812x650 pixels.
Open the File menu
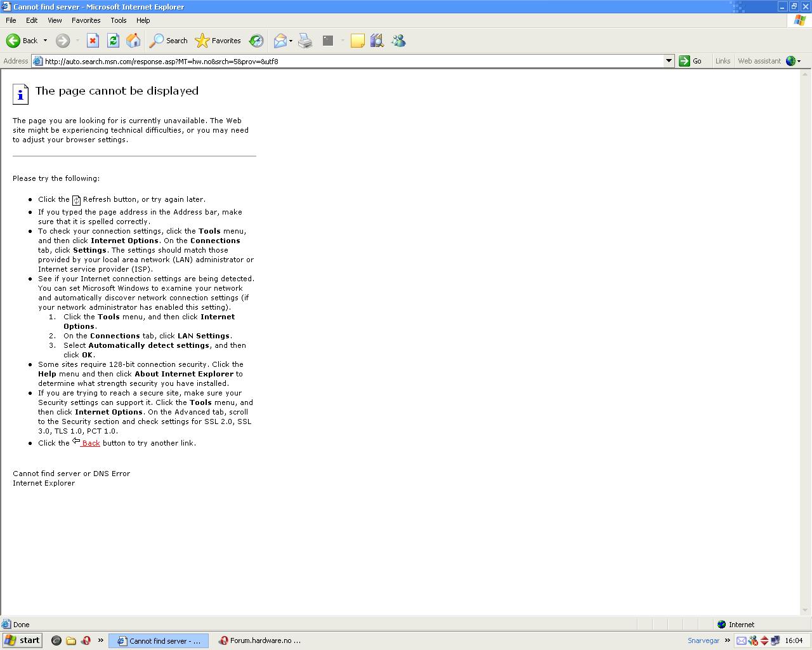[x=11, y=20]
